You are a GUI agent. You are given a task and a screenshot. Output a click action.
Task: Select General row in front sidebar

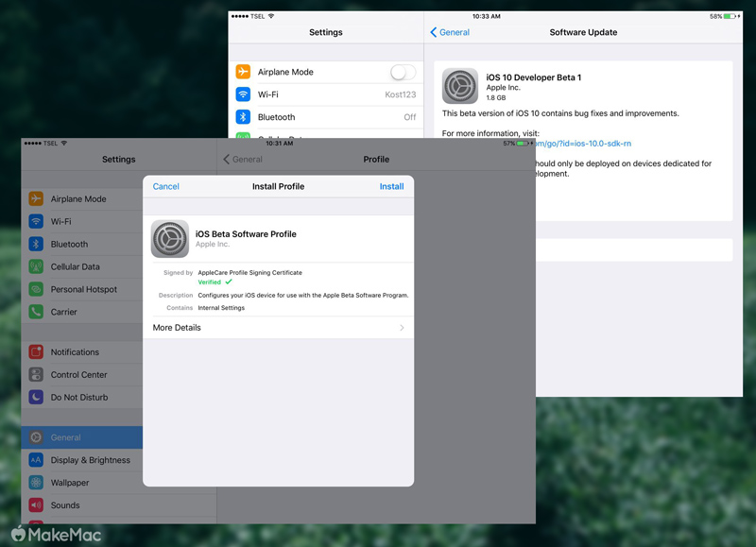tap(82, 437)
